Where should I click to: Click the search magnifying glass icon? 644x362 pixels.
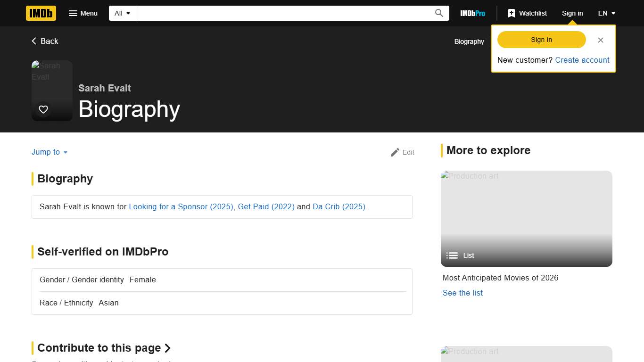tap(439, 13)
